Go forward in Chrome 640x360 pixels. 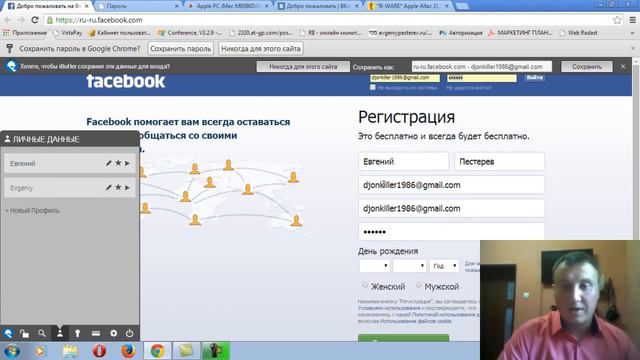[21, 20]
